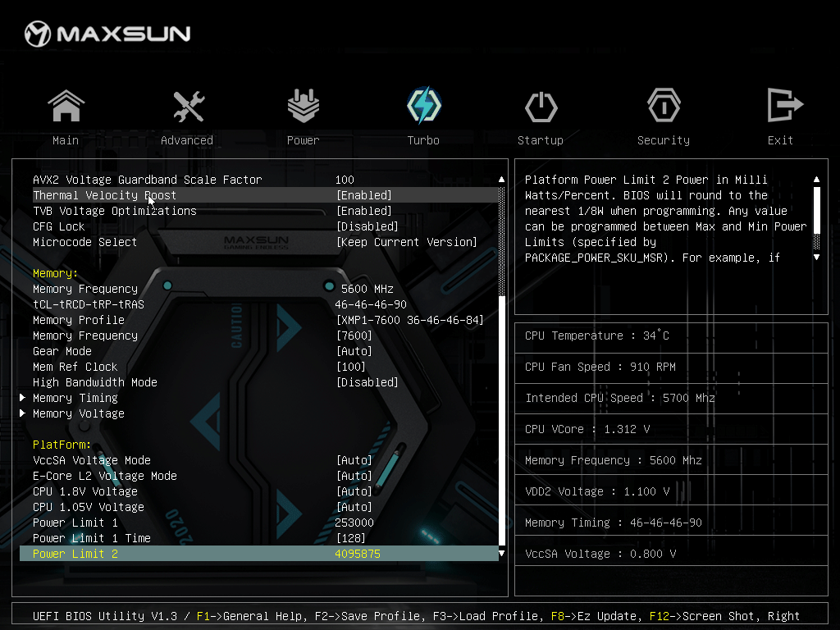
Task: Edit Power Limit 1 value 253000
Action: 354,523
